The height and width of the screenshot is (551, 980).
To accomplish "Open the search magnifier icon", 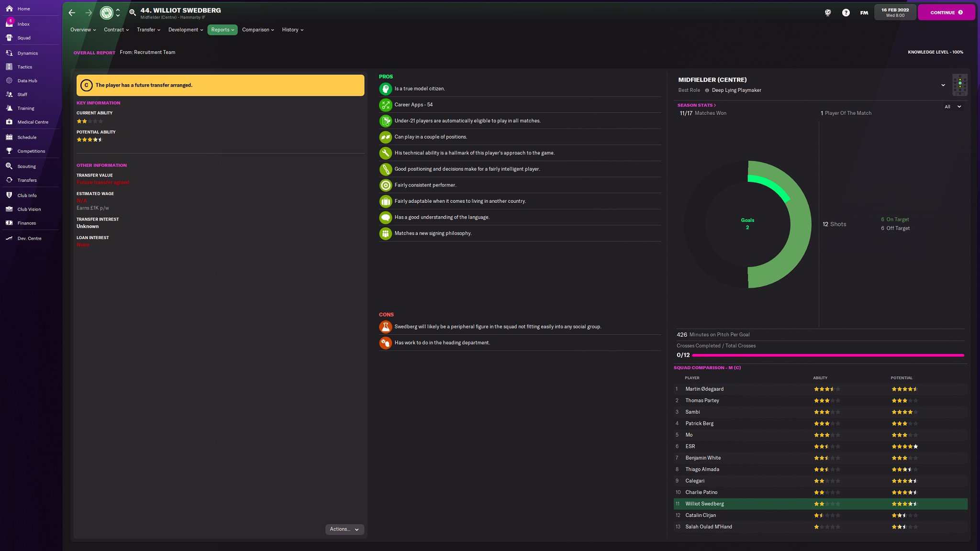I will point(133,13).
